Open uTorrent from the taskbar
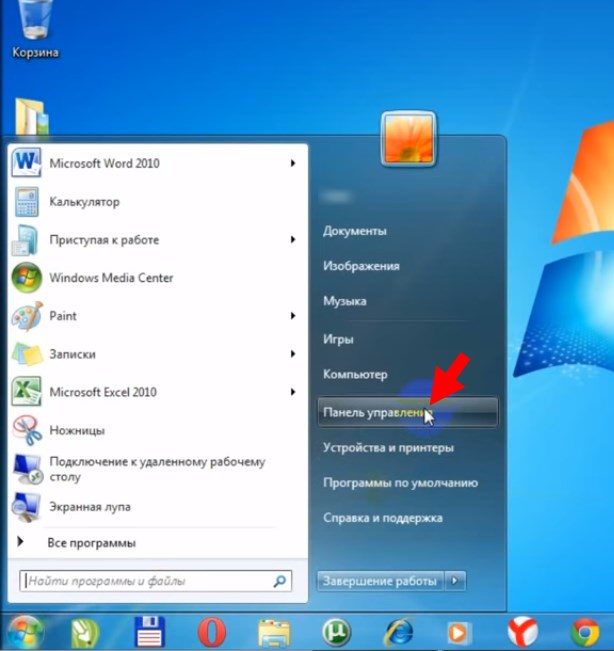Image resolution: width=614 pixels, height=651 pixels. click(x=336, y=633)
